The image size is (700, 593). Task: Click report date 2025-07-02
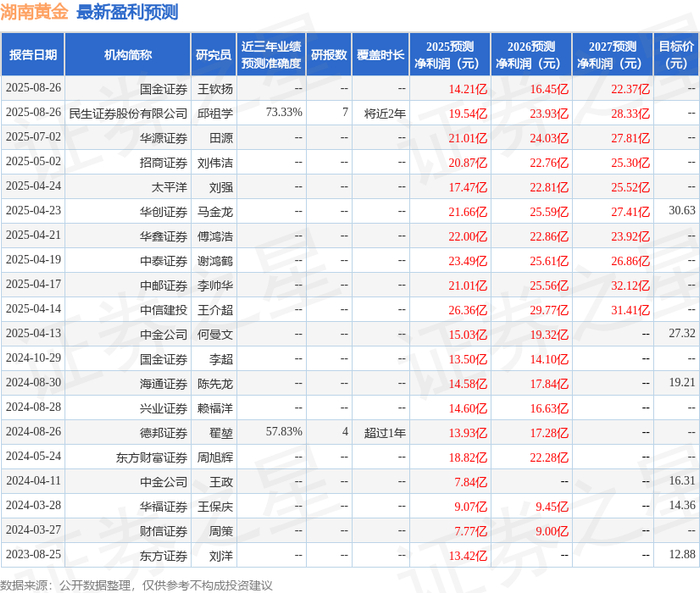(33, 137)
